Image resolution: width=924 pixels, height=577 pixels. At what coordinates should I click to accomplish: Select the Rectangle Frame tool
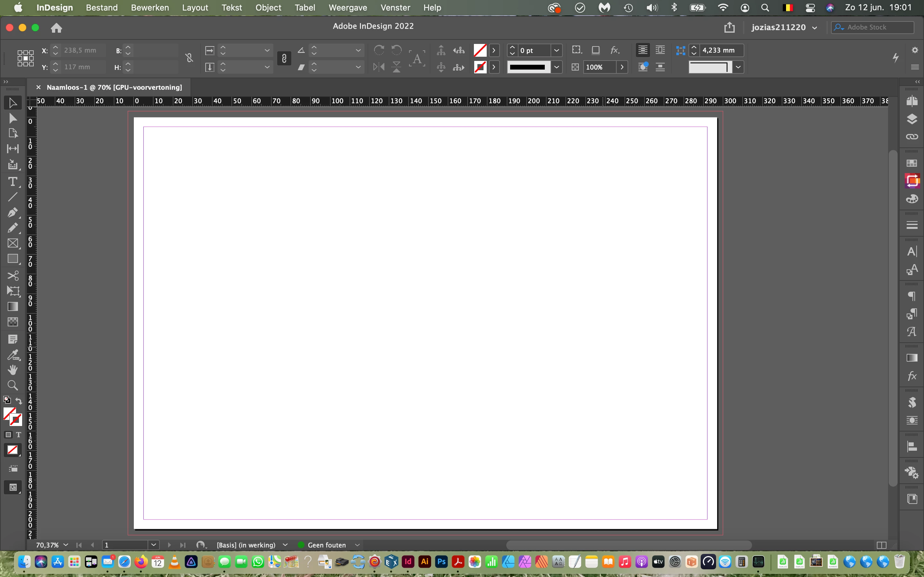[13, 244]
